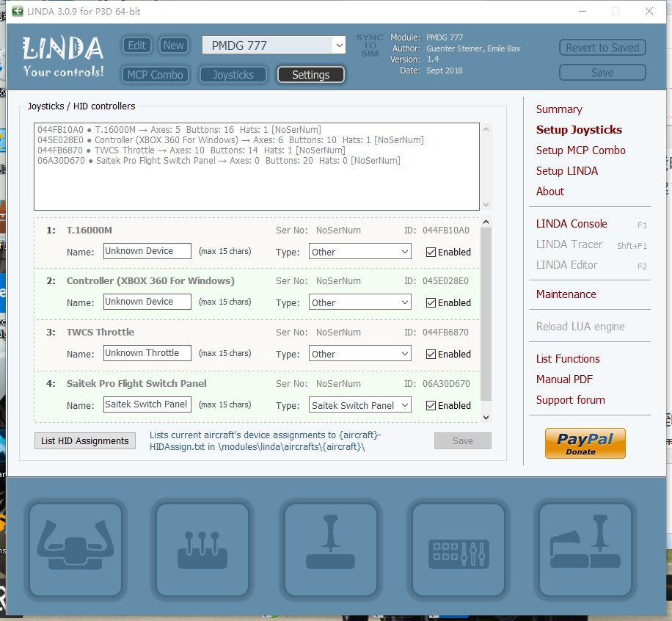Viewport: 672px width, 621px height.
Task: Click the SYNC TO SIM indicator
Action: (x=369, y=46)
